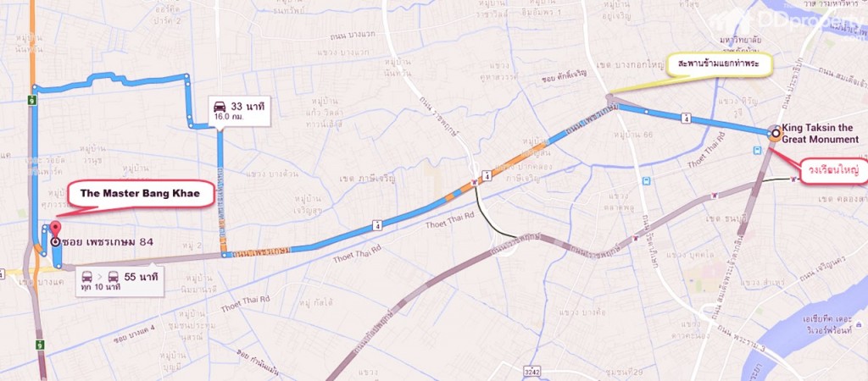Select the 33 นาที driving route info box
This screenshot has height=381, width=868.
[239, 111]
